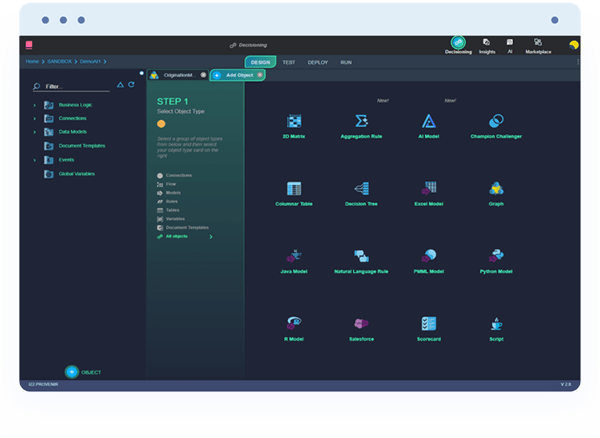Open the Decisioning module icon
Viewport: 600px width, 438px height.
(458, 42)
